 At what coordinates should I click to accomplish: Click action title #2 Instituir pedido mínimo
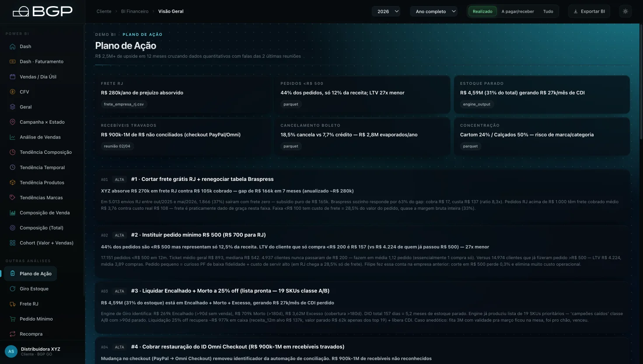point(198,235)
